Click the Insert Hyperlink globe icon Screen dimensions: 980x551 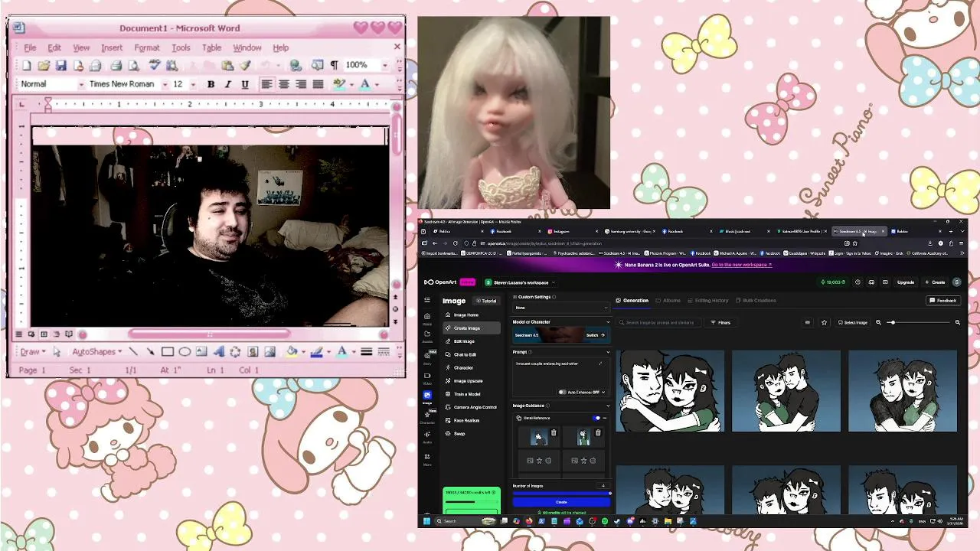(x=296, y=66)
